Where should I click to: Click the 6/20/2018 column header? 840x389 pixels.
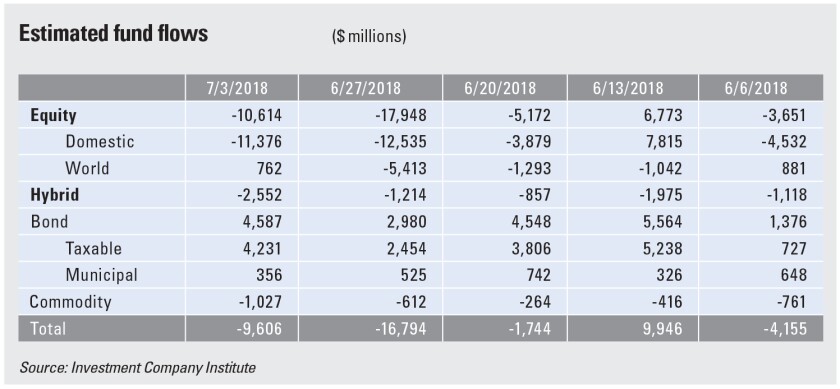point(499,88)
